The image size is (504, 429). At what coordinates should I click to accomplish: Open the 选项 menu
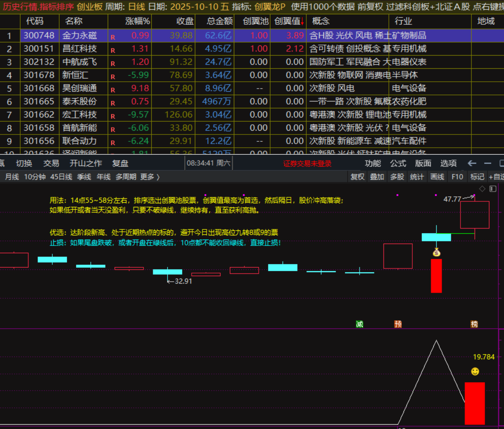(x=448, y=163)
